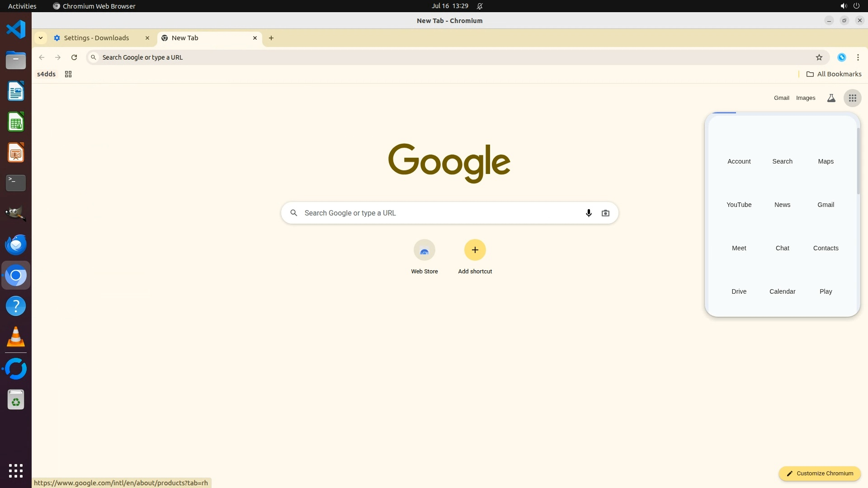This screenshot has height=488, width=868.
Task: Bookmark this tab with star icon
Action: point(819,57)
